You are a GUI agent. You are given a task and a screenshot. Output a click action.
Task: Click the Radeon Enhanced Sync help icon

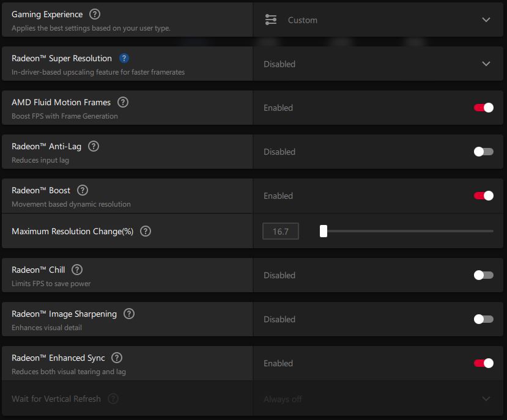pyautogui.click(x=117, y=358)
